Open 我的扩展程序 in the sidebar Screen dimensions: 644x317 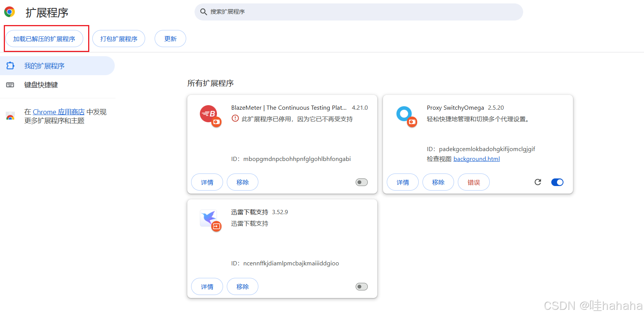tap(57, 66)
